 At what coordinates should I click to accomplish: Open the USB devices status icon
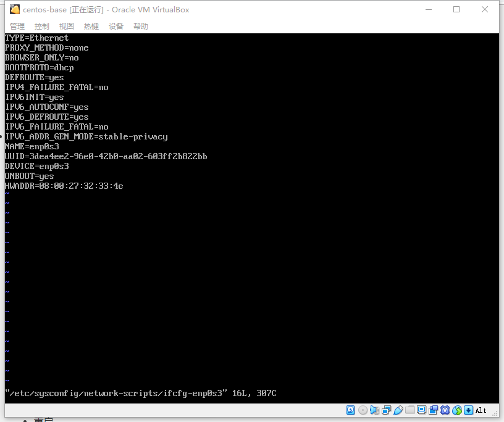398,410
